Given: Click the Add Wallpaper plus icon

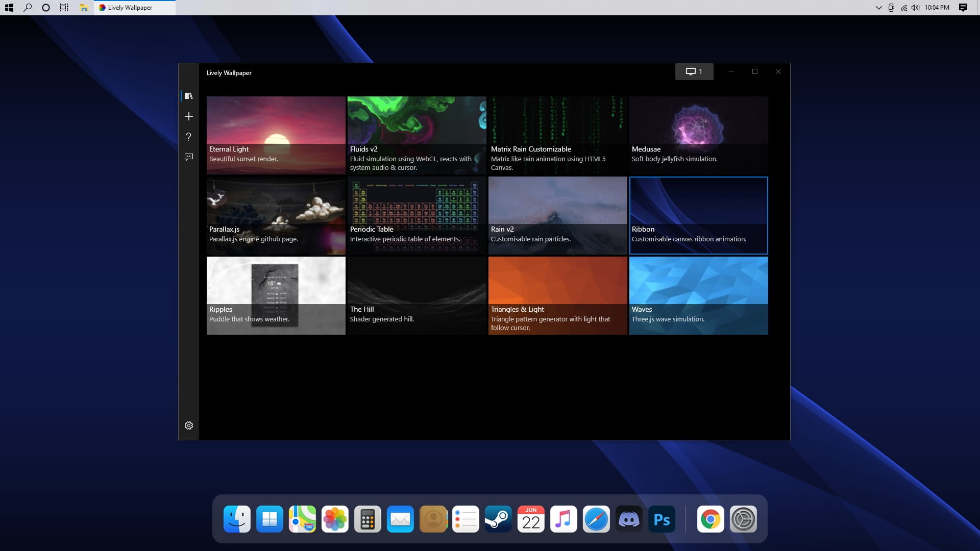Looking at the screenshot, I should [189, 116].
